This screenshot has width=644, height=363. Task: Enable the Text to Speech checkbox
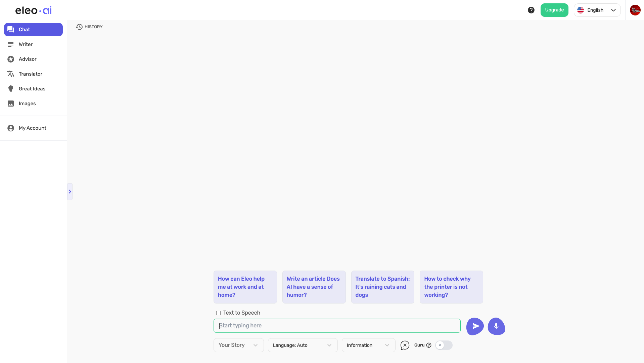[218, 313]
